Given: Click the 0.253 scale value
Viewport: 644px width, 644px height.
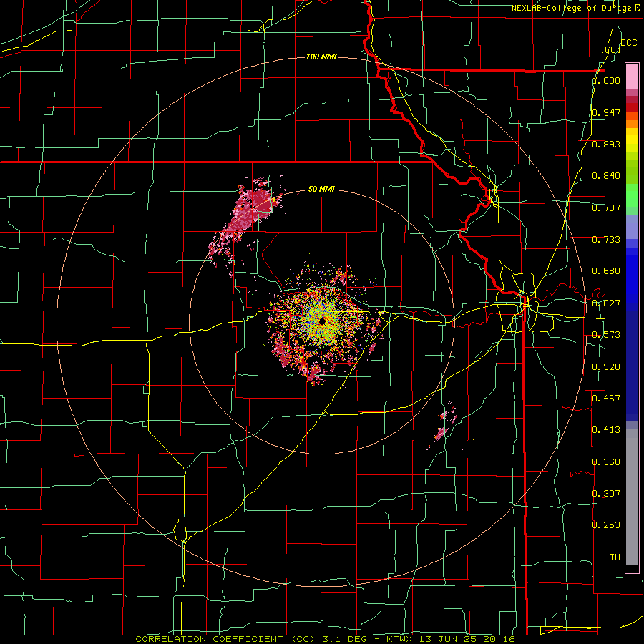Looking at the screenshot, I should pyautogui.click(x=606, y=525).
